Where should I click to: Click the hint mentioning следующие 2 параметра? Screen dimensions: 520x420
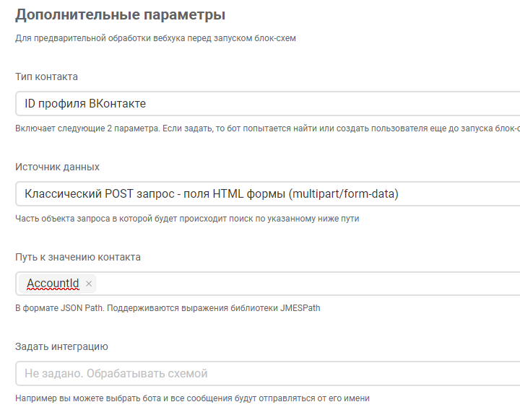click(268, 128)
